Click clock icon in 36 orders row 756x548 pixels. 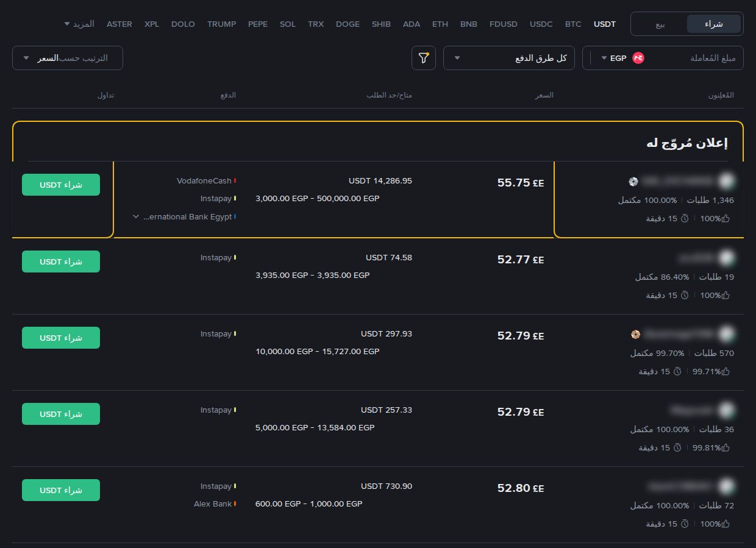point(677,447)
